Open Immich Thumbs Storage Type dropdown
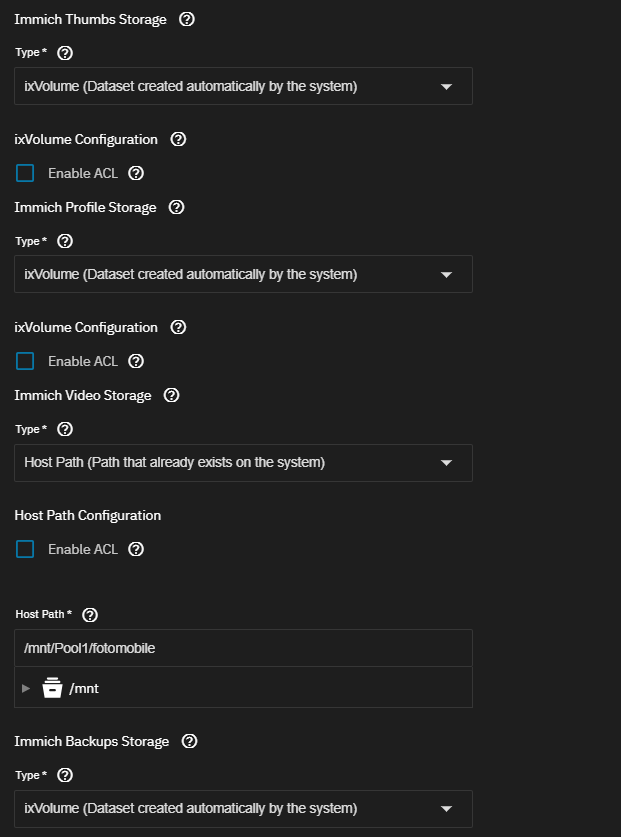Screen dimensions: 621x837 (243, 86)
